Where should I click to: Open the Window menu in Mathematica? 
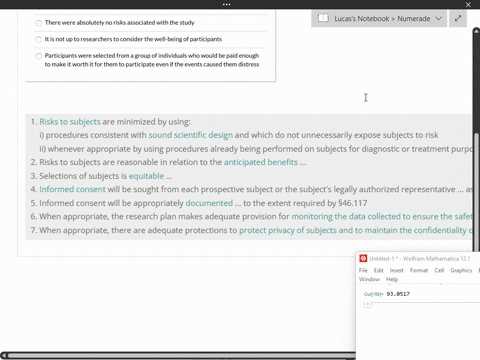click(369, 279)
